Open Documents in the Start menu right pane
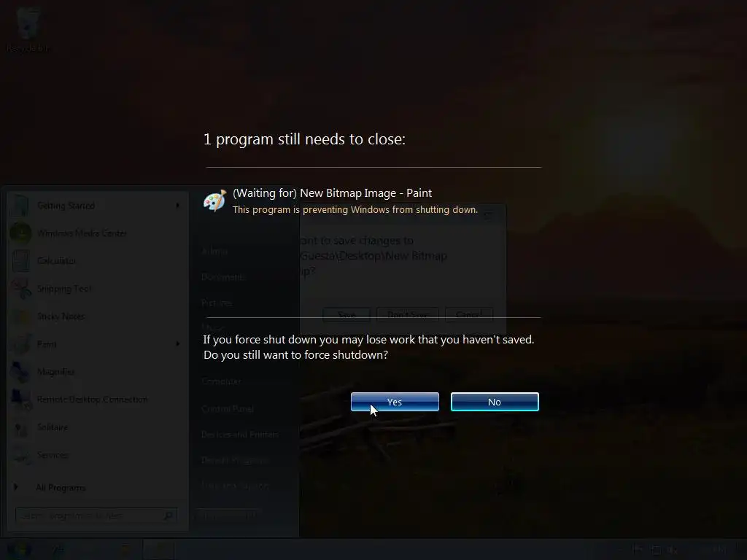Screen dimensions: 747x560 (223, 276)
